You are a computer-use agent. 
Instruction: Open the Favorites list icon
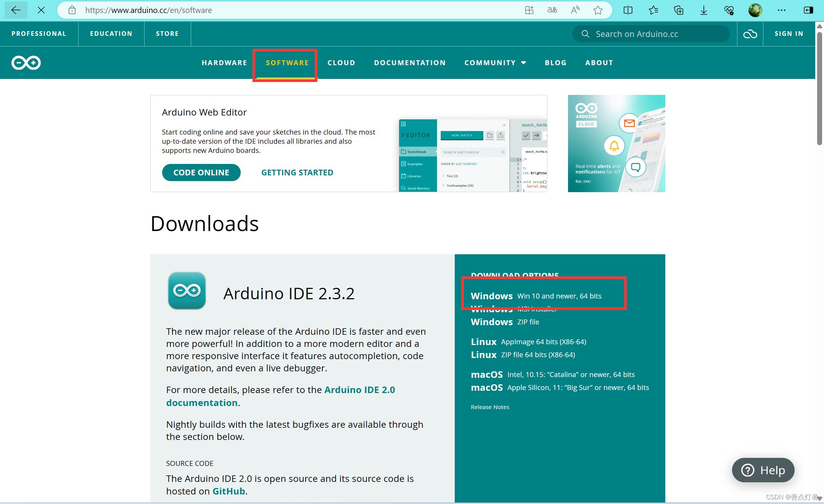(x=653, y=10)
